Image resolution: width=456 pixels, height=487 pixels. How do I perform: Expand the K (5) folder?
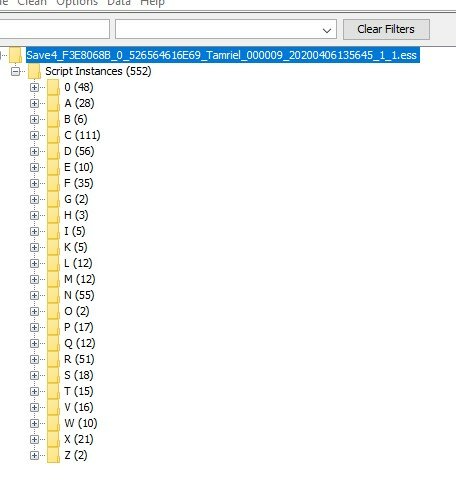coord(34,247)
